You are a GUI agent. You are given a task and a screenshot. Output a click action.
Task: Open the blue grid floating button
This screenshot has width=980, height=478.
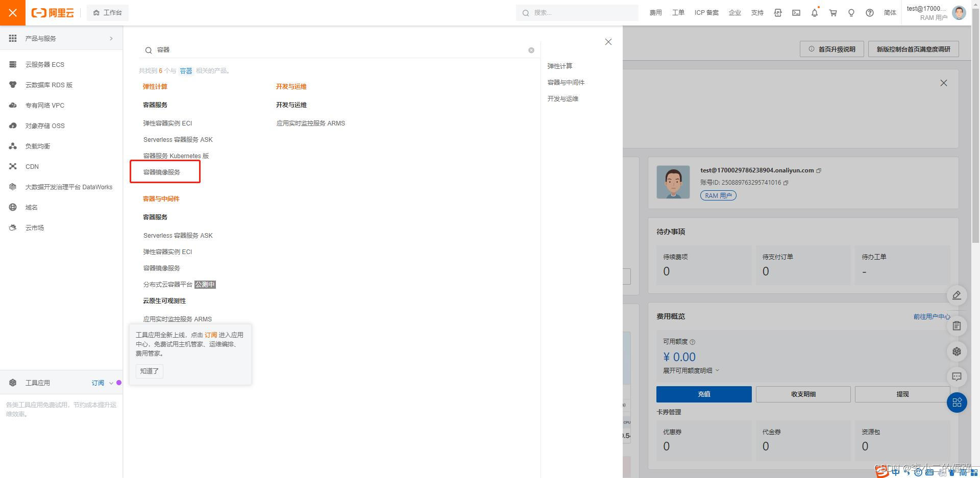(957, 402)
